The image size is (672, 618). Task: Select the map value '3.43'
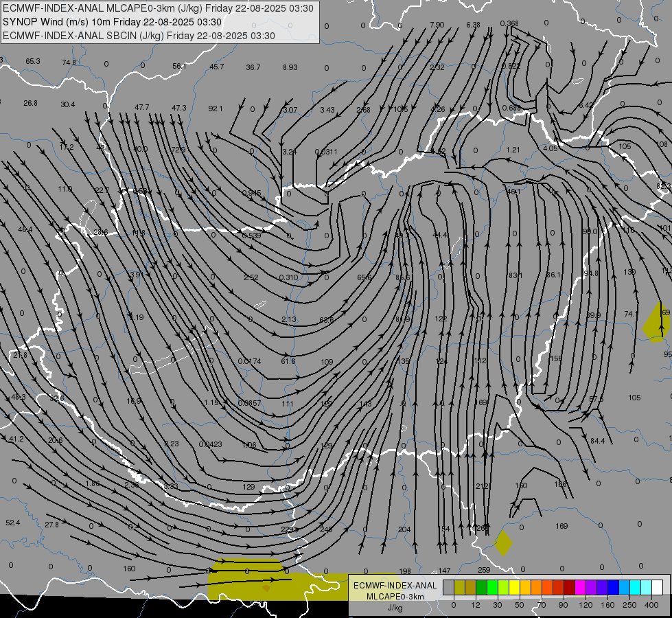[327, 111]
